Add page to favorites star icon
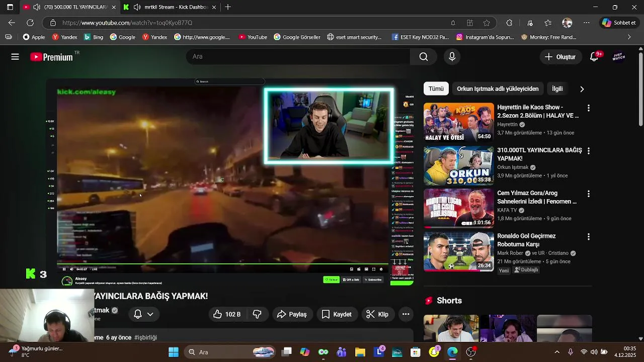The image size is (644, 362). pyautogui.click(x=487, y=23)
